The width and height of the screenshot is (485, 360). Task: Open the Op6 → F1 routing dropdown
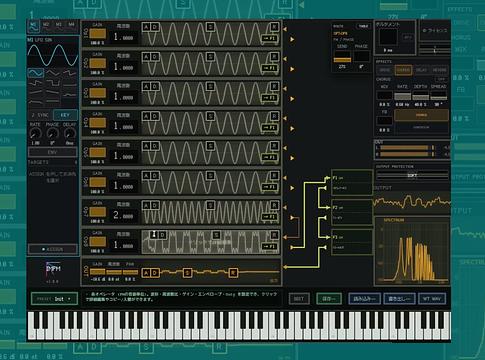click(x=270, y=187)
